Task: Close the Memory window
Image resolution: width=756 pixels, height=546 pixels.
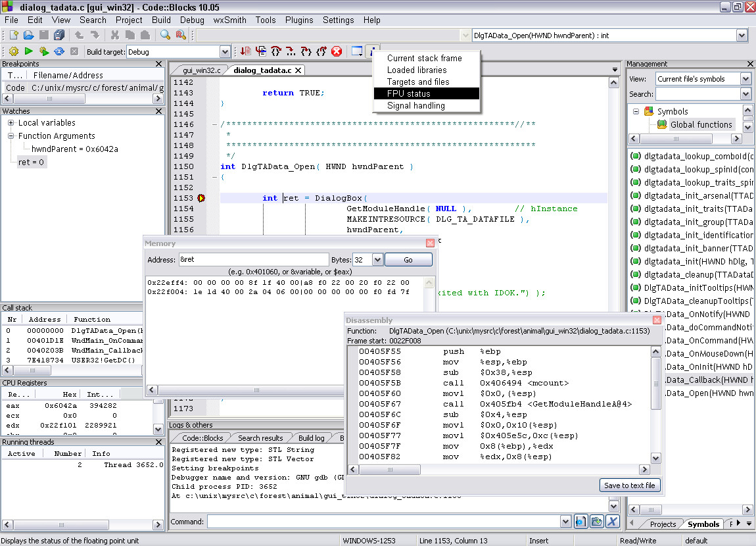Action: coord(430,243)
